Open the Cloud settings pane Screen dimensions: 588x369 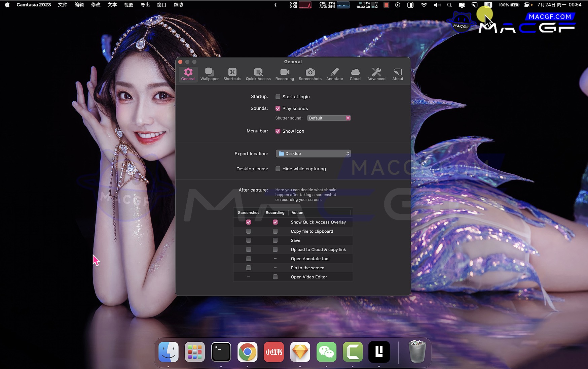coord(355,74)
